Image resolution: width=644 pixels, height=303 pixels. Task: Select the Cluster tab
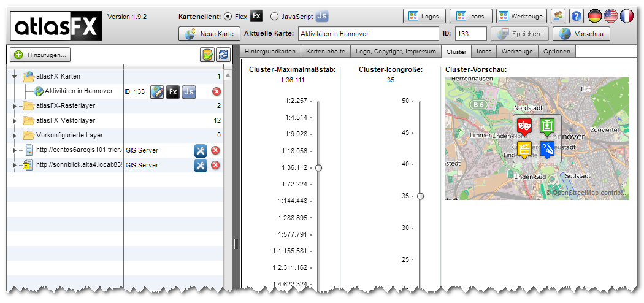point(456,52)
